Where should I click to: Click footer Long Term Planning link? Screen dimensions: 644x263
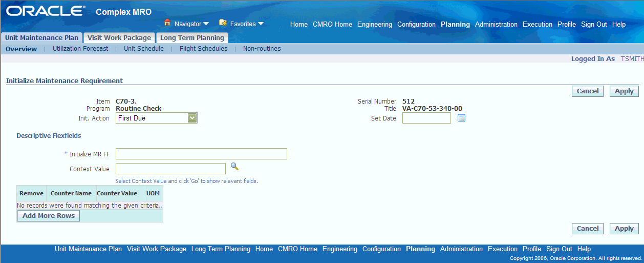pos(221,249)
